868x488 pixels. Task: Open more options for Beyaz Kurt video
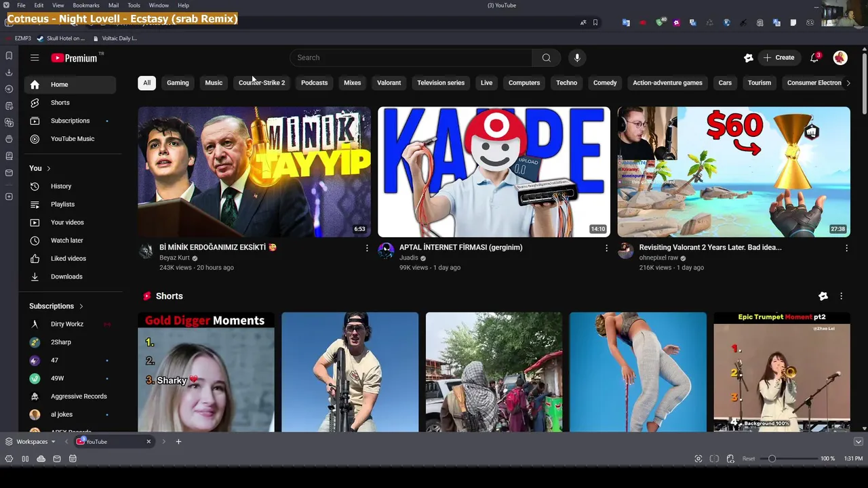(367, 248)
